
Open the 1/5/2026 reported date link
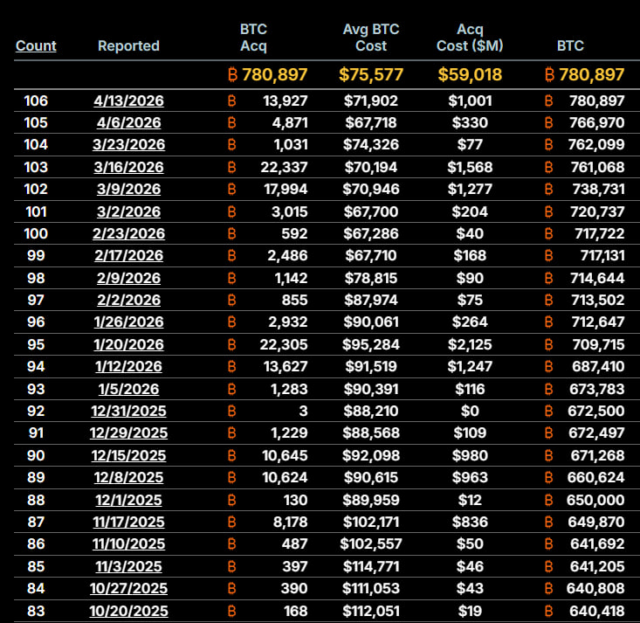(129, 389)
